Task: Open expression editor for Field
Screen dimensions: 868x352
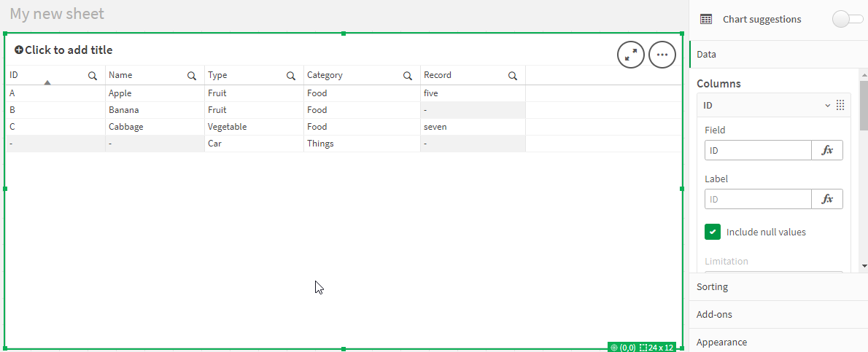Action: pos(827,150)
